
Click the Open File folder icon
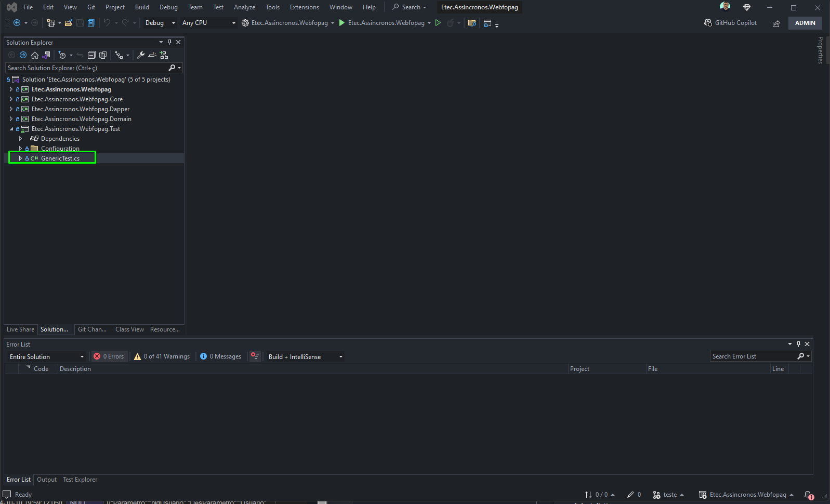click(x=68, y=23)
